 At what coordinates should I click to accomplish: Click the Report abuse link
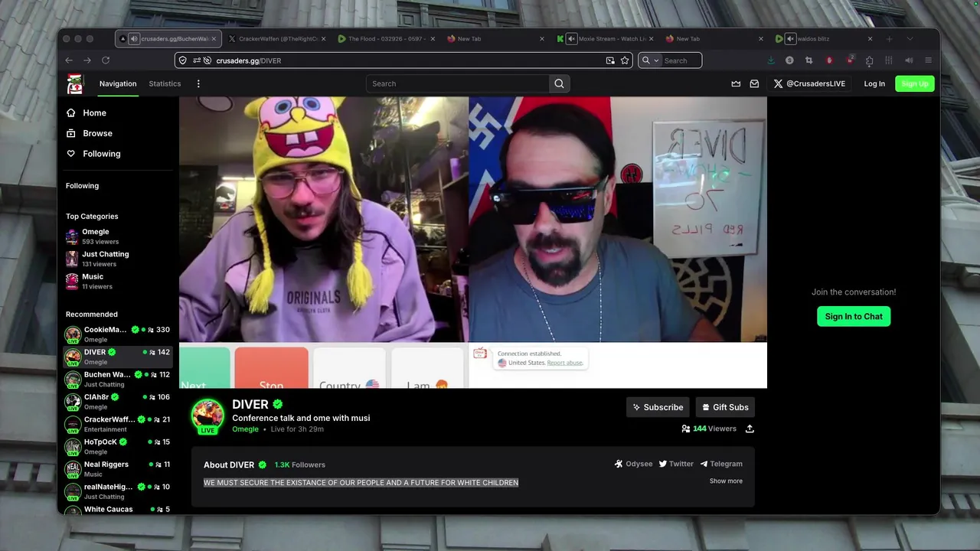click(564, 363)
